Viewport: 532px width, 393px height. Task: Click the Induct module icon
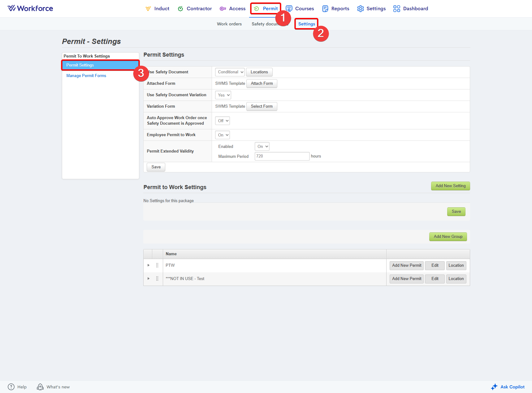[x=148, y=9]
